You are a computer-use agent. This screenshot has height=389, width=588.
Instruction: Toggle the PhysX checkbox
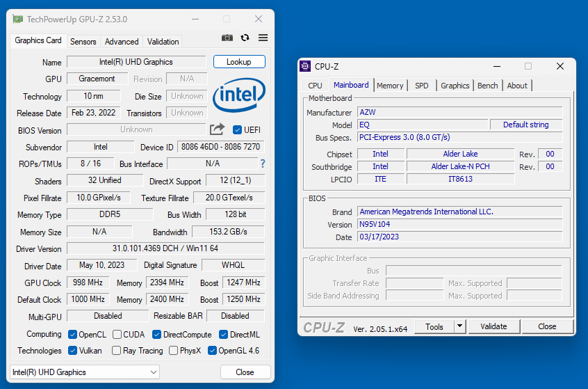tap(173, 350)
